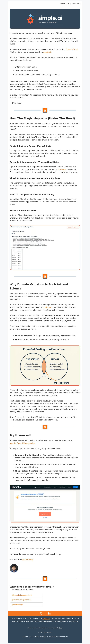
Task: Open the Actions dropdown in valuation screenshot
Action: pyautogui.click(x=70, y=227)
